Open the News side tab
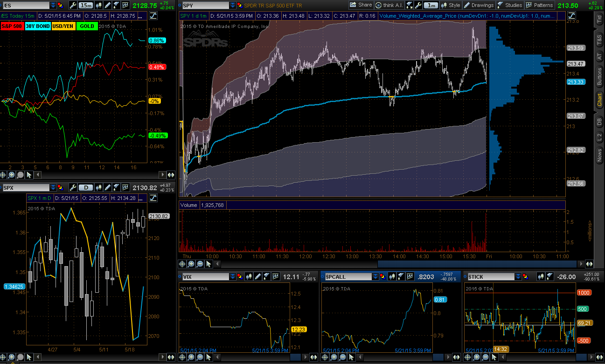605x364 pixels. tap(599, 154)
